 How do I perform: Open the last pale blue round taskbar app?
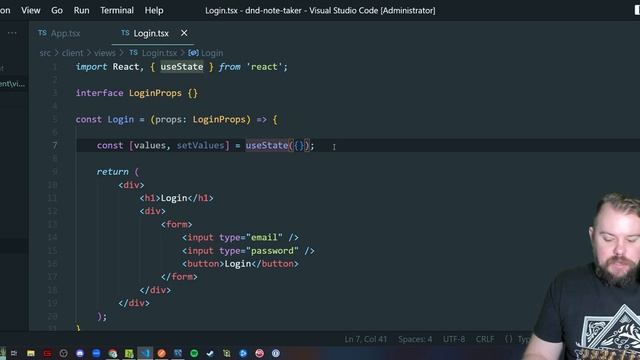click(276, 353)
